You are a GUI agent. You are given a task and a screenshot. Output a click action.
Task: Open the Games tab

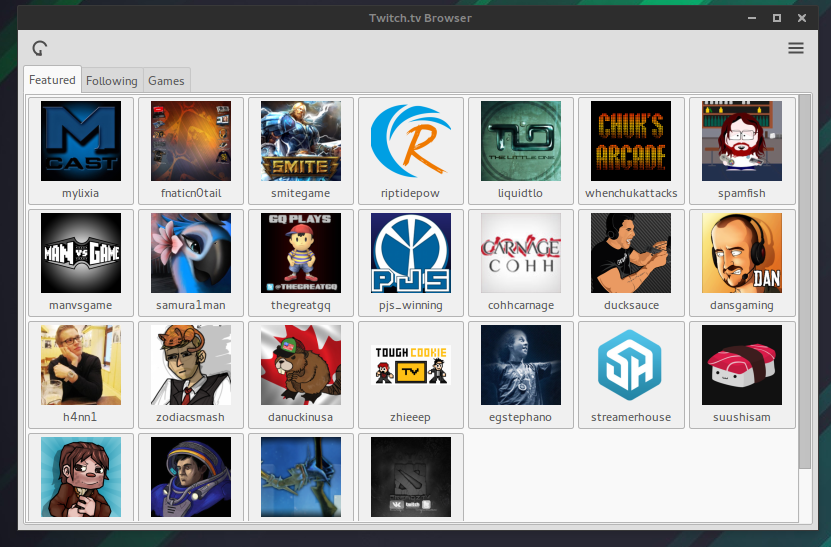(x=166, y=81)
